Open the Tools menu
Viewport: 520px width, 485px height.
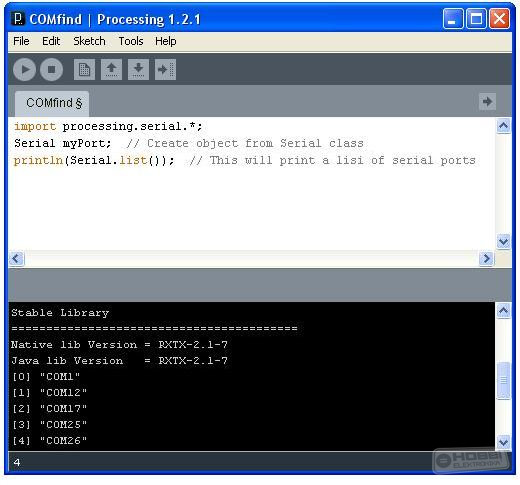(131, 41)
